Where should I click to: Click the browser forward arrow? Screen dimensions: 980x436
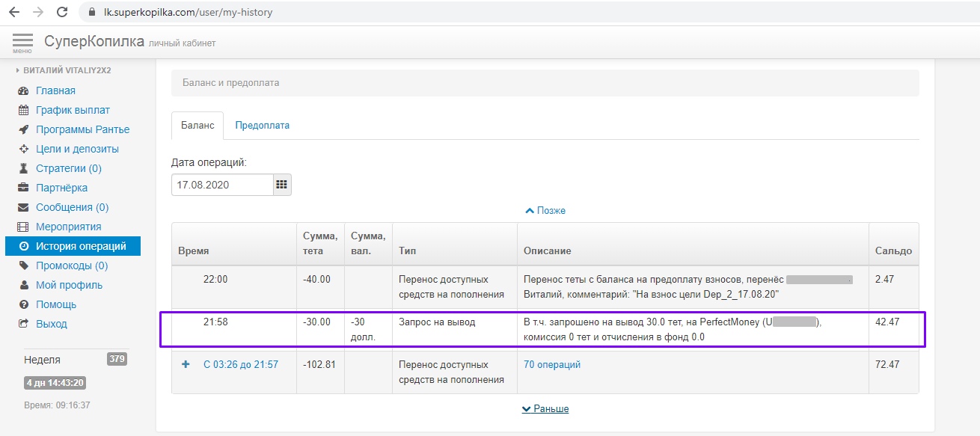38,12
